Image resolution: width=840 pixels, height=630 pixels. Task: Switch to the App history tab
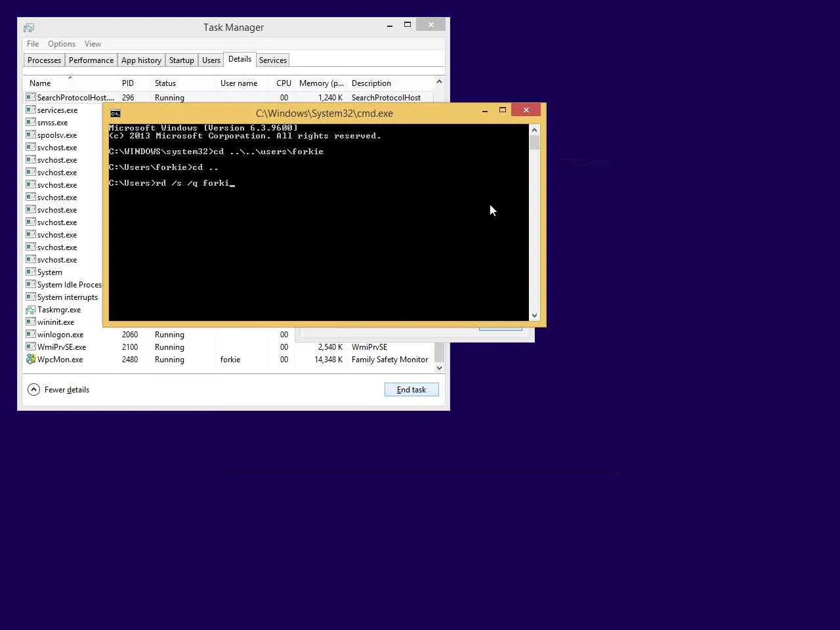click(141, 60)
